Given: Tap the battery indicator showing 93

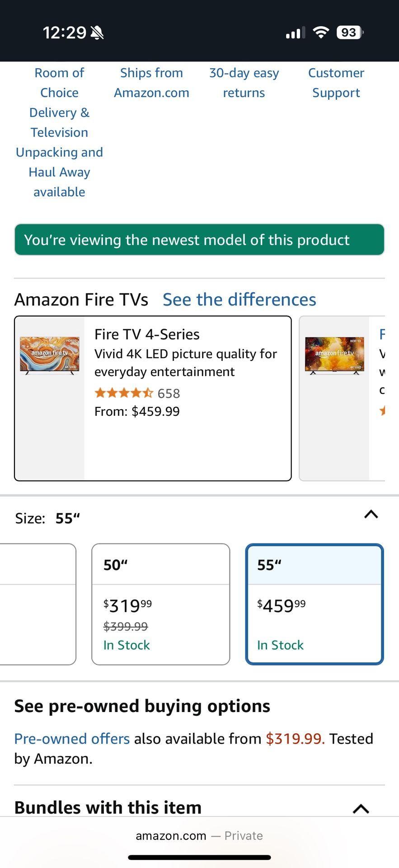Looking at the screenshot, I should [x=349, y=33].
